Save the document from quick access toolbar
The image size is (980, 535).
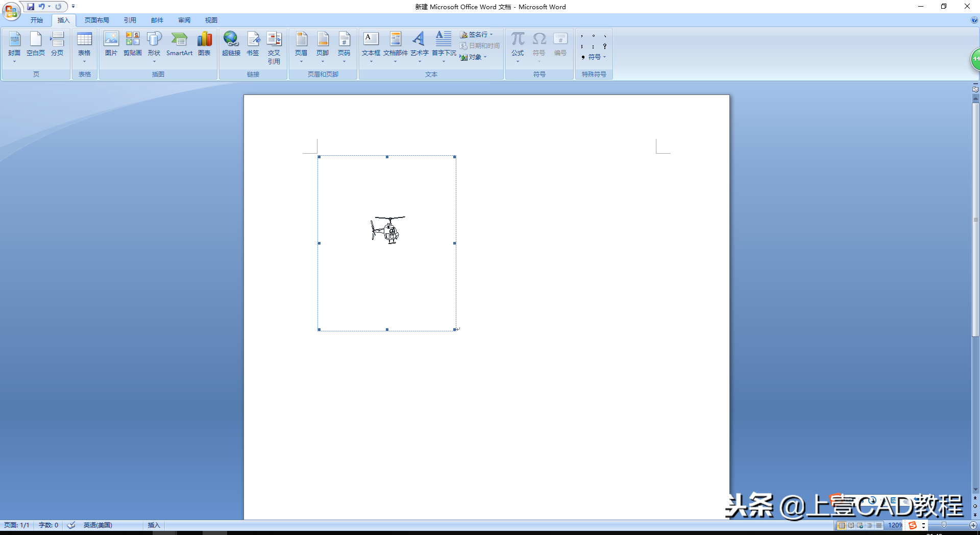click(x=31, y=7)
